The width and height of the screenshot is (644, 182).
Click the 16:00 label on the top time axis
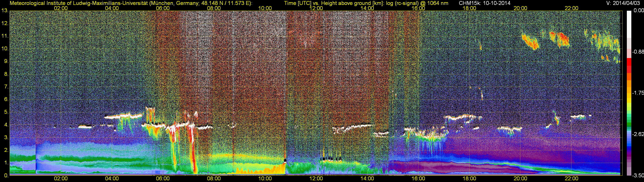click(x=418, y=8)
